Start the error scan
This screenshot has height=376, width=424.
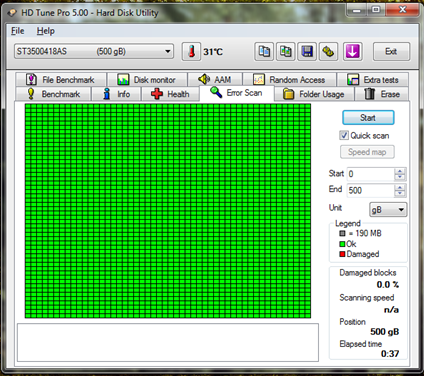[368, 118]
